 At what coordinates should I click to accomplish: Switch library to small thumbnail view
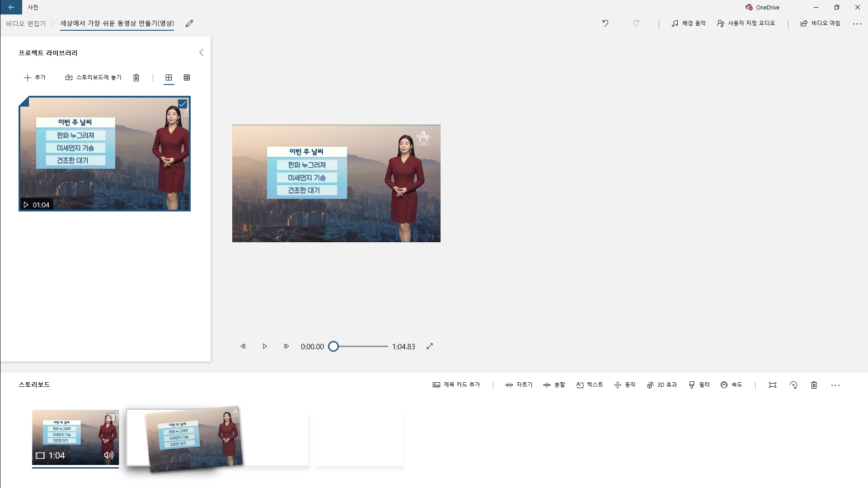coord(187,78)
